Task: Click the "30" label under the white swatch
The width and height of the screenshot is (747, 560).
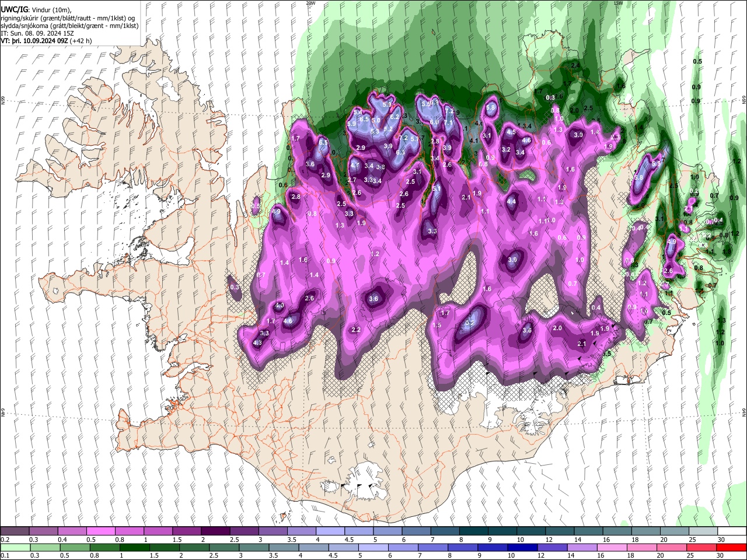Action: (721, 540)
